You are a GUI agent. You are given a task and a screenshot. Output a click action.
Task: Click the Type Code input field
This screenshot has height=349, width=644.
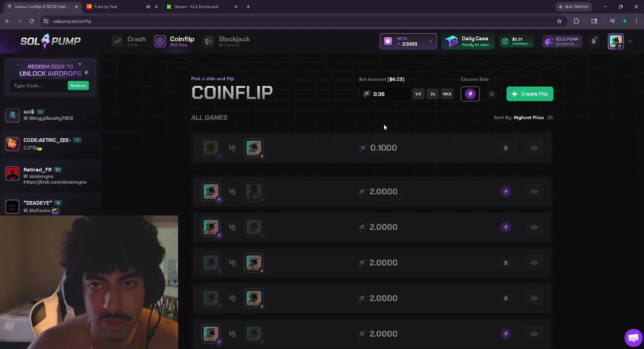click(39, 85)
